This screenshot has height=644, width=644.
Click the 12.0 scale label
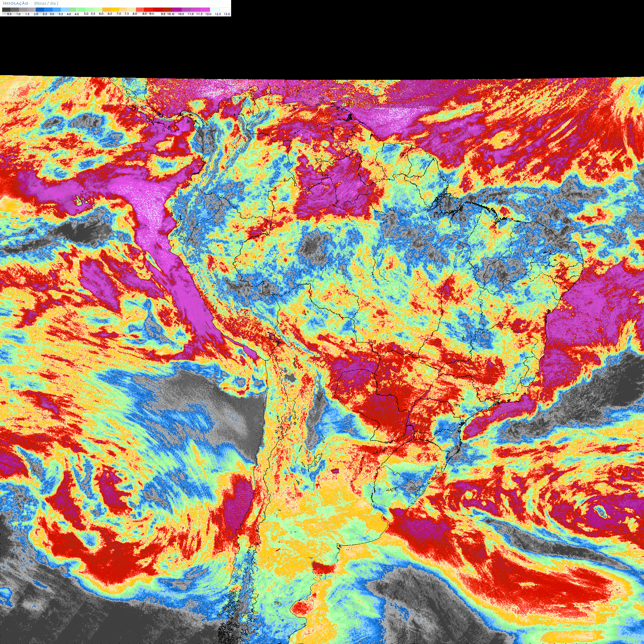(x=208, y=14)
